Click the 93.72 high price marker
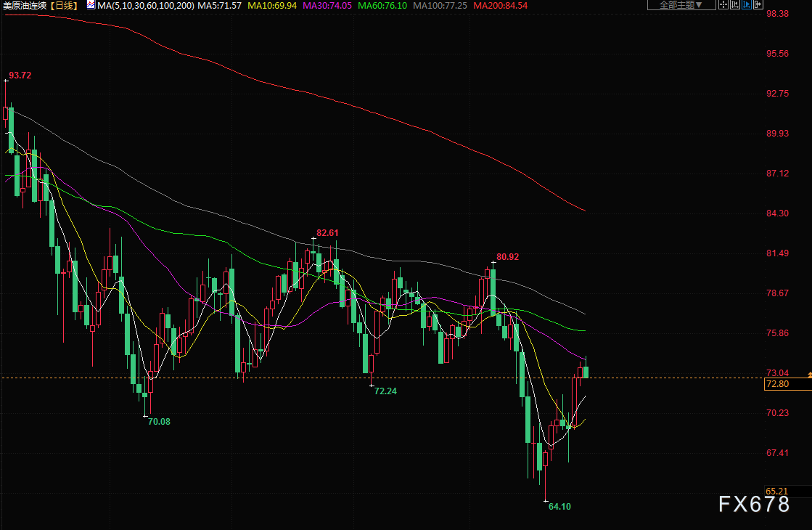This screenshot has width=812, height=530. pos(20,75)
